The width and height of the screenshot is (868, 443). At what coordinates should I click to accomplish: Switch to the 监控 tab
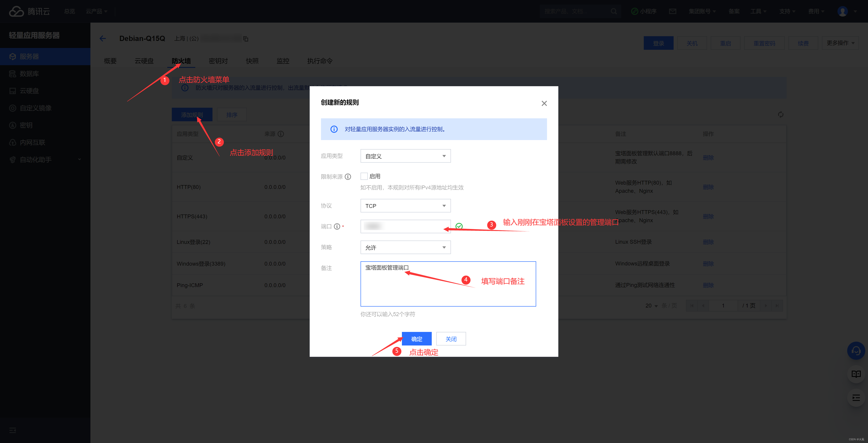click(283, 61)
